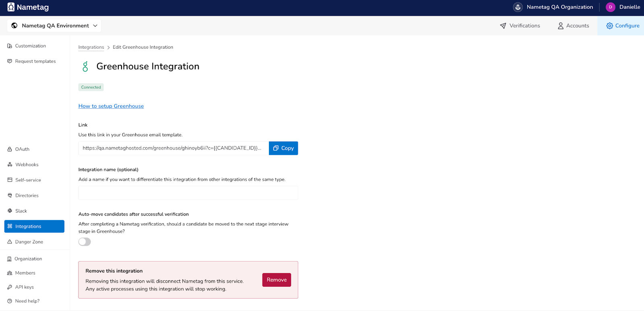Switch to the Verifications tab
Screen dimensions: 644x311
click(520, 26)
